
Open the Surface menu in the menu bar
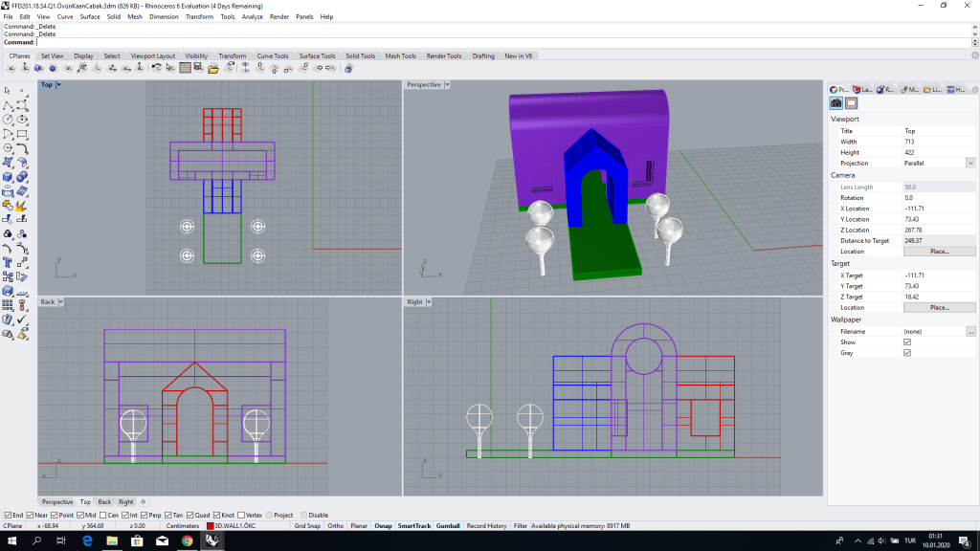[x=89, y=17]
